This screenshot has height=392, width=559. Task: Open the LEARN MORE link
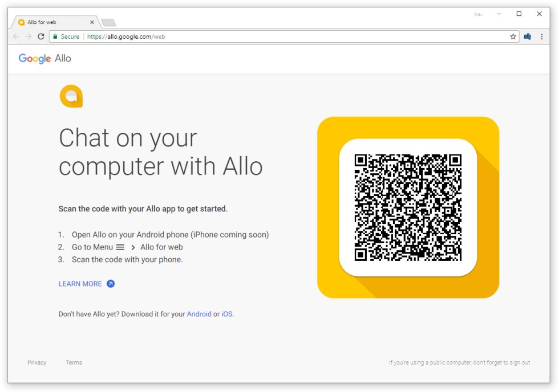[80, 284]
